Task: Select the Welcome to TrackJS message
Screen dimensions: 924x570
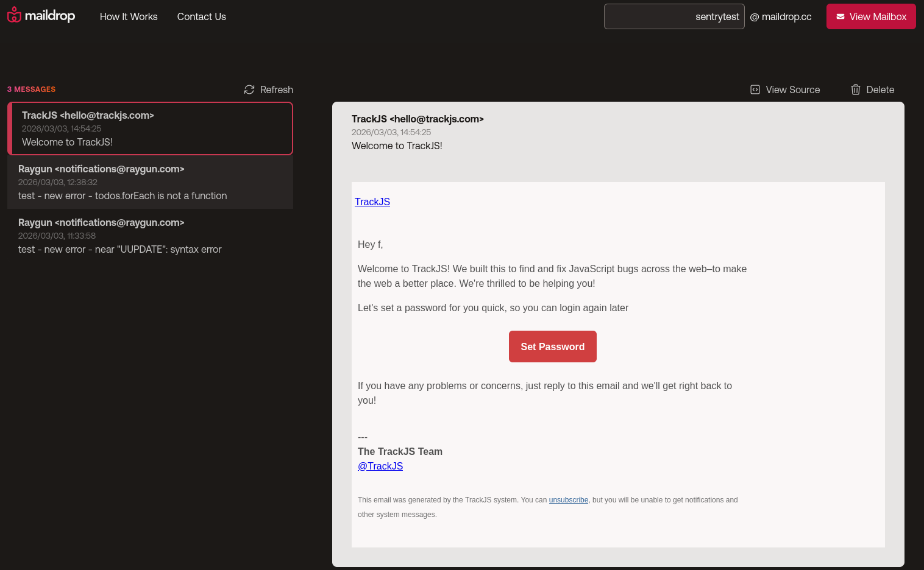Action: 150,128
